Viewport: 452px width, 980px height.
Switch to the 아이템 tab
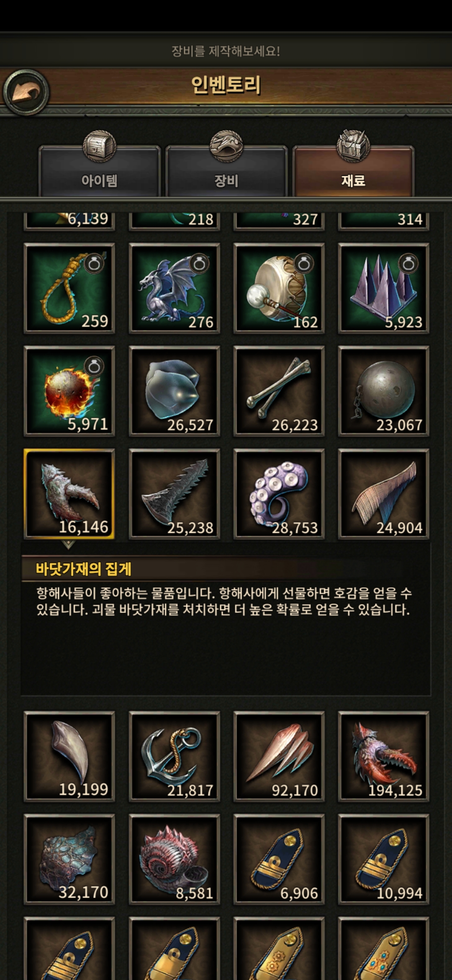point(99,172)
